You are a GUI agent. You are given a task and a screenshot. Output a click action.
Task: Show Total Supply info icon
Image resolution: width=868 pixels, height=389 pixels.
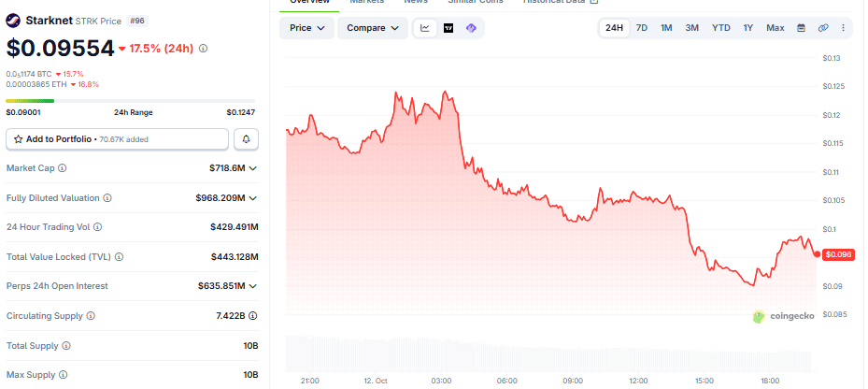[66, 346]
